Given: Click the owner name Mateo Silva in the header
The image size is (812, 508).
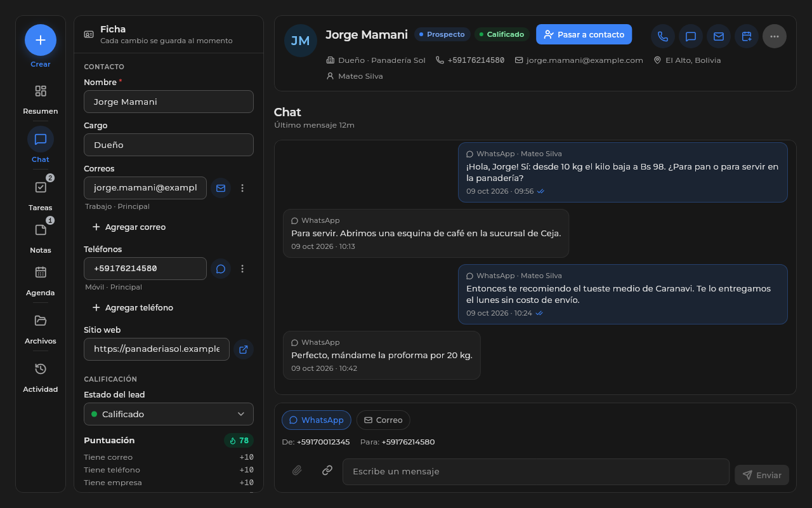Looking at the screenshot, I should coord(360,76).
